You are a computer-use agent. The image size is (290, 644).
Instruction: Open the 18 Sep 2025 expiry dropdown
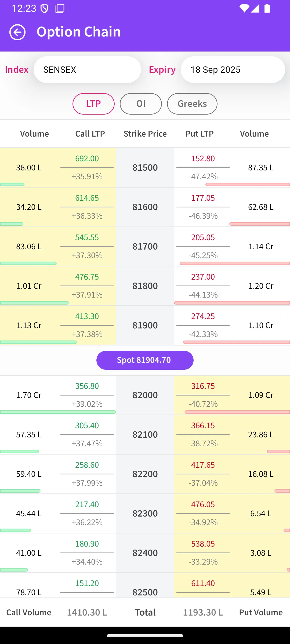pyautogui.click(x=233, y=70)
